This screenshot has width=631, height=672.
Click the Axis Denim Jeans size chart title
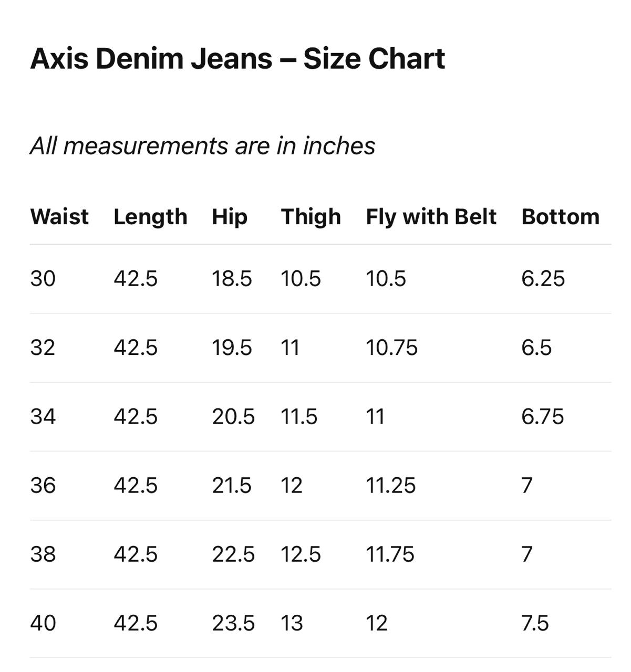pyautogui.click(x=237, y=58)
